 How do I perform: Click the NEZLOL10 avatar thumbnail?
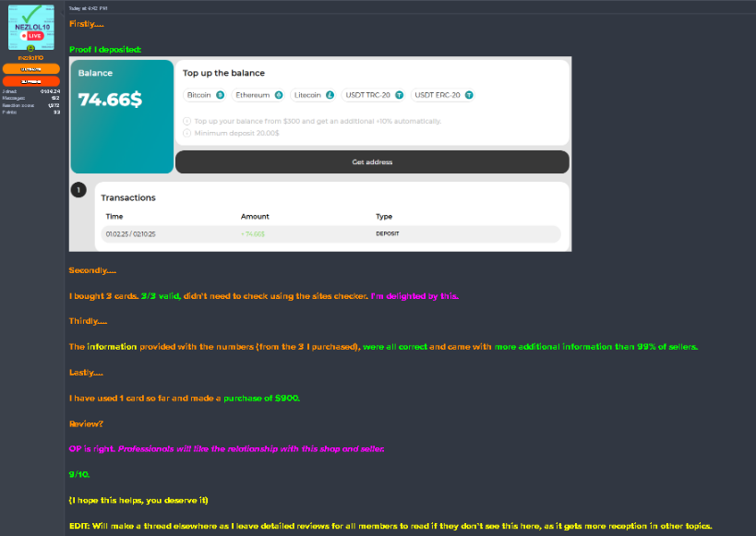[x=30, y=28]
